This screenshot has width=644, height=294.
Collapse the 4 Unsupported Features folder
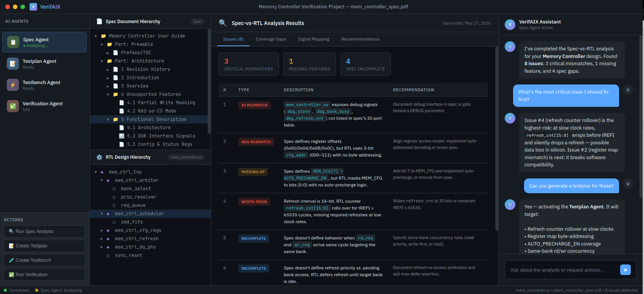coord(108,94)
